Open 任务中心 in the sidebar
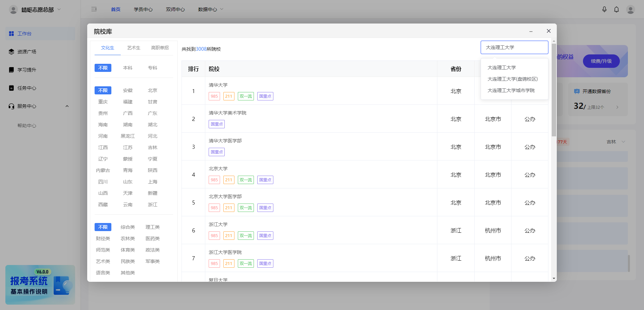The height and width of the screenshot is (310, 644). coord(27,88)
